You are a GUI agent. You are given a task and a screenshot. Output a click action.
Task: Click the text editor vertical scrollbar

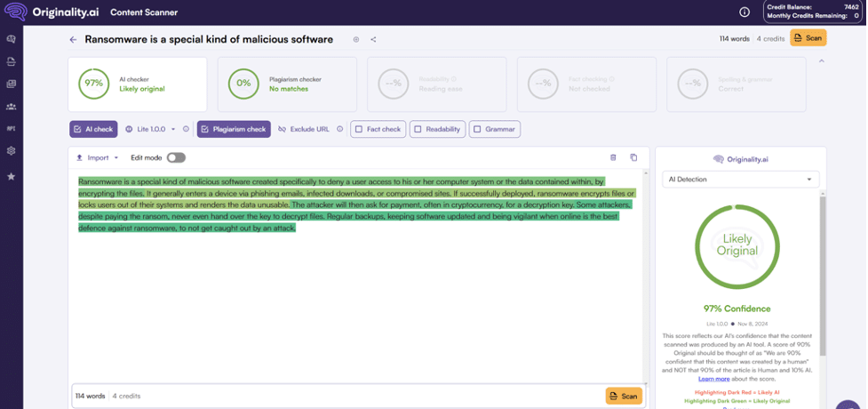(646, 277)
